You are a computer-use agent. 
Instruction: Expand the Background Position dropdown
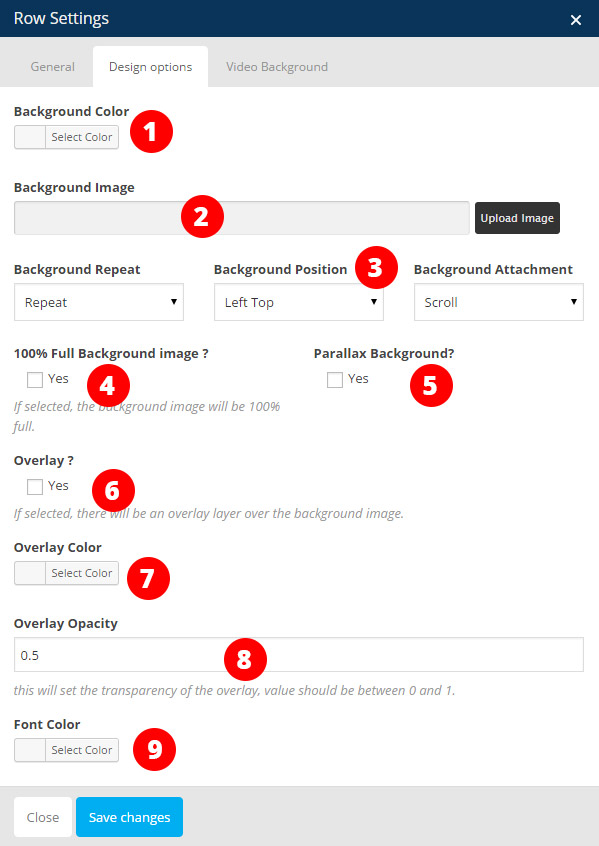[298, 302]
